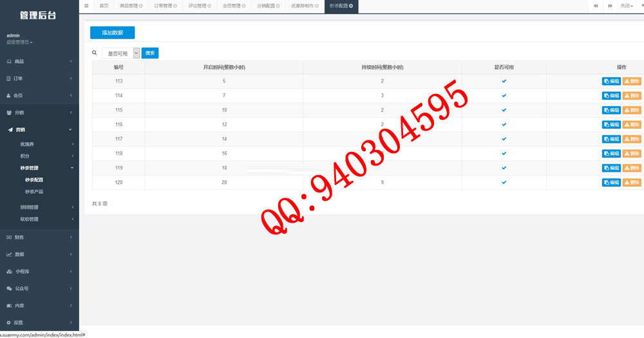Open the 财务 sidebar section
The height and width of the screenshot is (338, 644).
point(39,237)
